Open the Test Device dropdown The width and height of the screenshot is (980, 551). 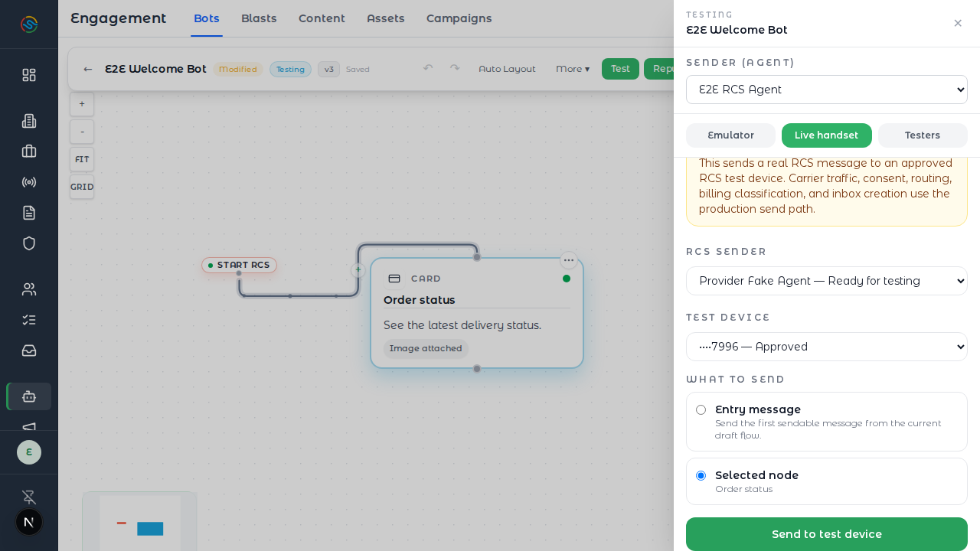(x=827, y=347)
